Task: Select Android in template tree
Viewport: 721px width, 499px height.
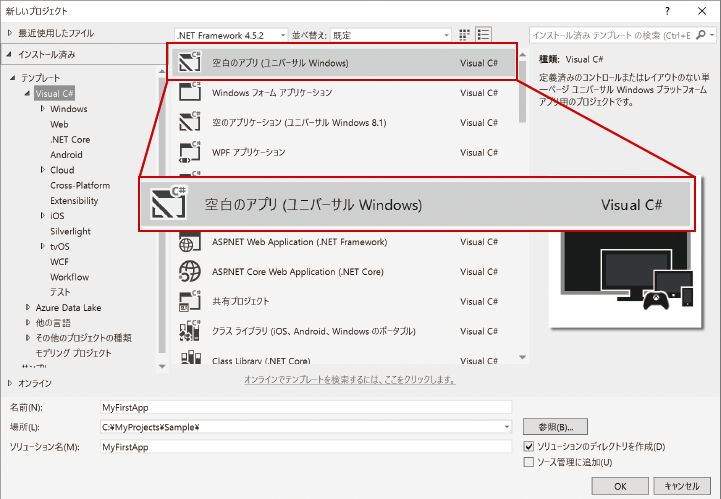Action: 66,155
